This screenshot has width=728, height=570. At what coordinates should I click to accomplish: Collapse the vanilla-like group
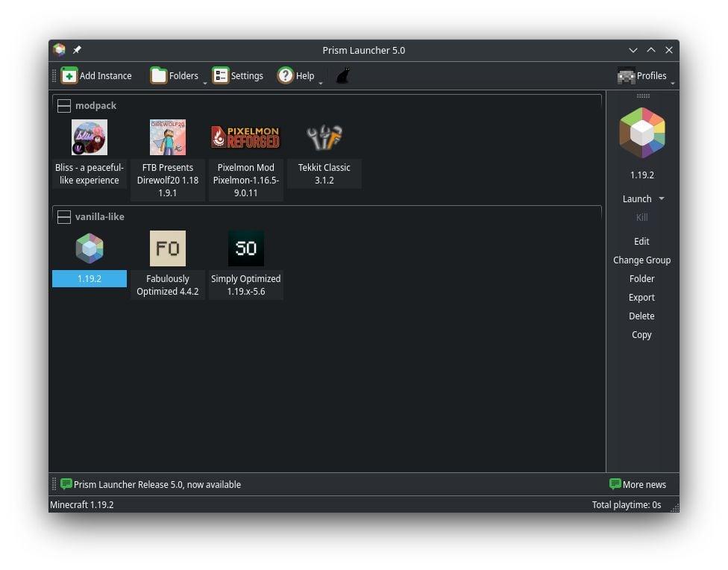(63, 217)
